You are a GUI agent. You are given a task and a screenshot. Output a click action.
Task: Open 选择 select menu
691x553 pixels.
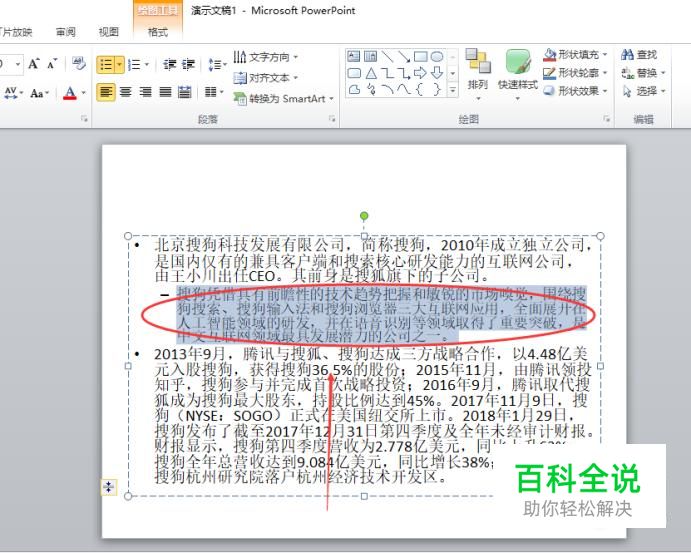coord(643,91)
